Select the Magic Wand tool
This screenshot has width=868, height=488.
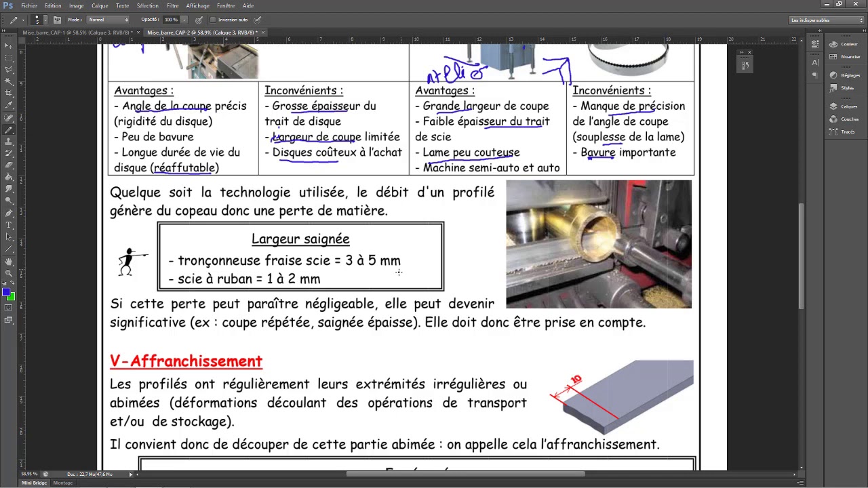pyautogui.click(x=9, y=81)
